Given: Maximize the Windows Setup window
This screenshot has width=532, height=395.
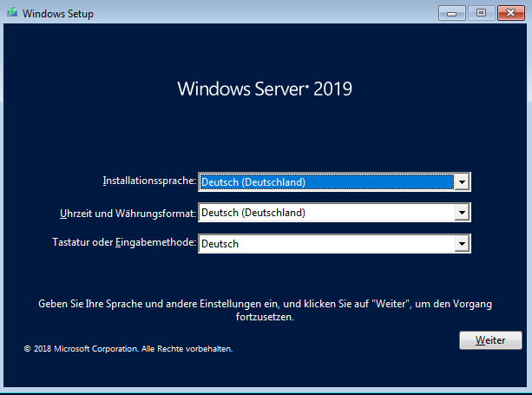Looking at the screenshot, I should [x=481, y=13].
